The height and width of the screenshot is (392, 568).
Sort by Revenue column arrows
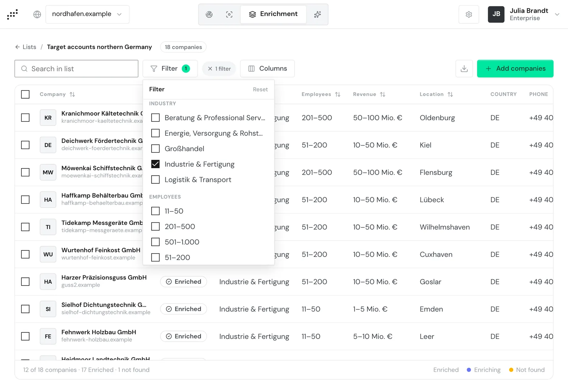382,94
